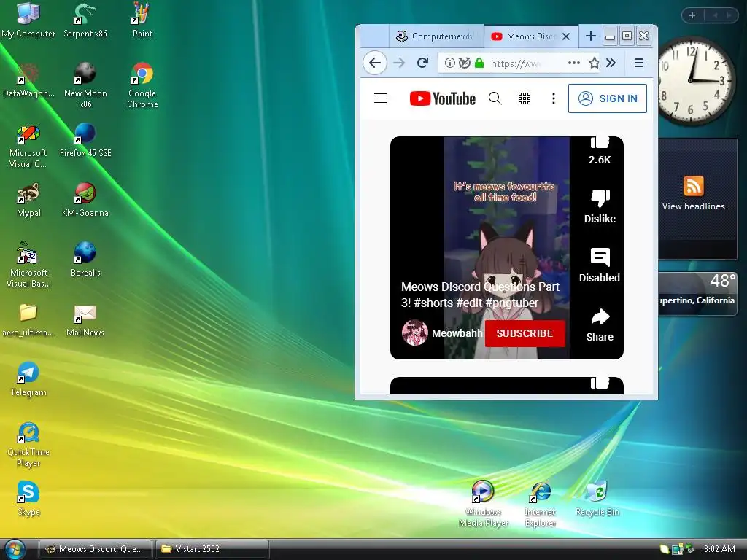Open QuickTime Player shortcut
The image size is (747, 560).
point(28,444)
